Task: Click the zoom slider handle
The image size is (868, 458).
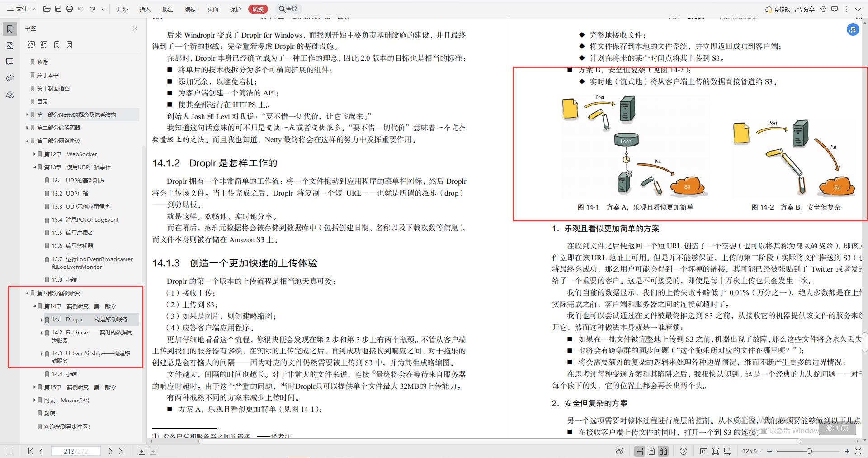Action: click(809, 451)
